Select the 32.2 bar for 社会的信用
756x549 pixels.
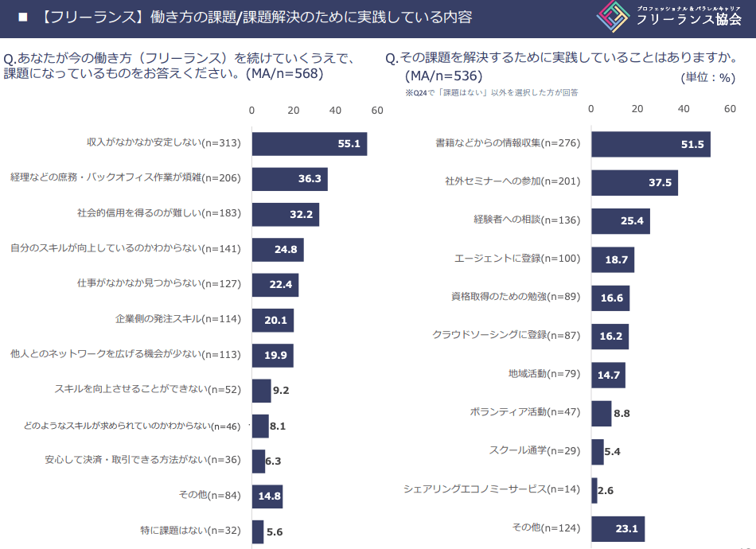coord(285,214)
